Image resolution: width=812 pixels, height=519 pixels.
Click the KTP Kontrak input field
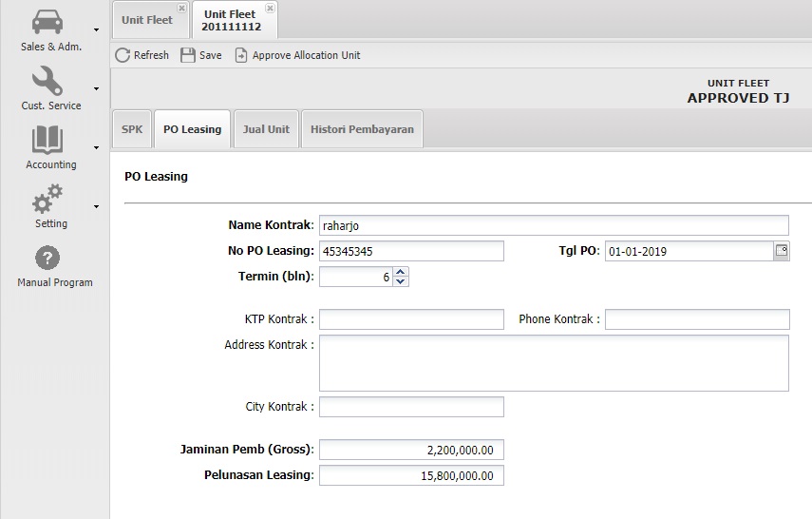[411, 319]
